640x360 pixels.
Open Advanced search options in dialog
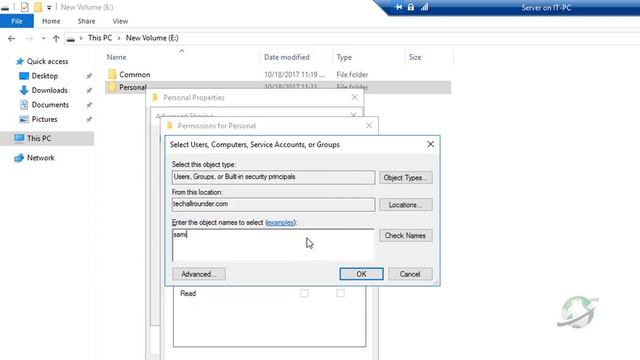point(199,274)
